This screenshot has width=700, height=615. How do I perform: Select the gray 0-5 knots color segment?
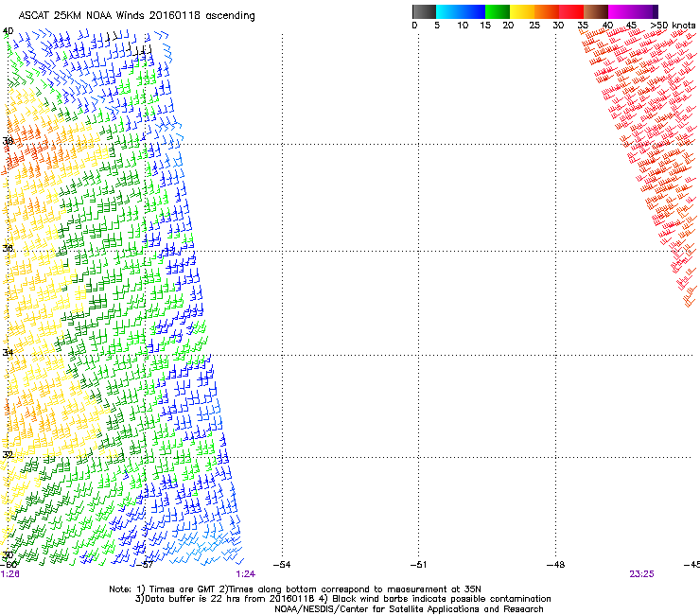pyautogui.click(x=424, y=11)
